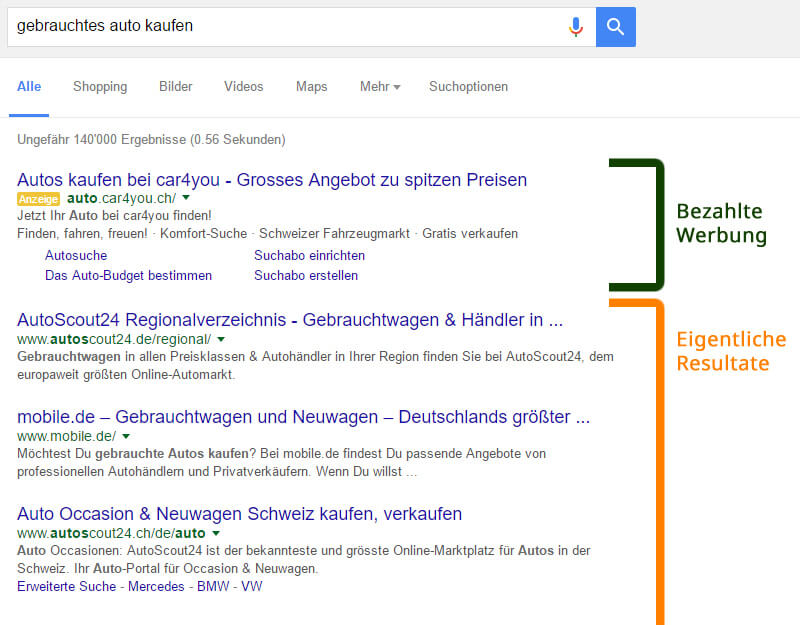Click the 'europaweit größten Online-Automarkt.' snippet line
Image resolution: width=800 pixels, height=625 pixels.
(x=126, y=375)
